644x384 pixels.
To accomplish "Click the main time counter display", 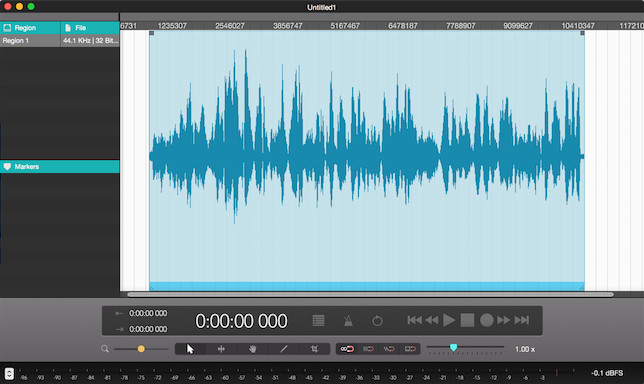I will pyautogui.click(x=242, y=321).
